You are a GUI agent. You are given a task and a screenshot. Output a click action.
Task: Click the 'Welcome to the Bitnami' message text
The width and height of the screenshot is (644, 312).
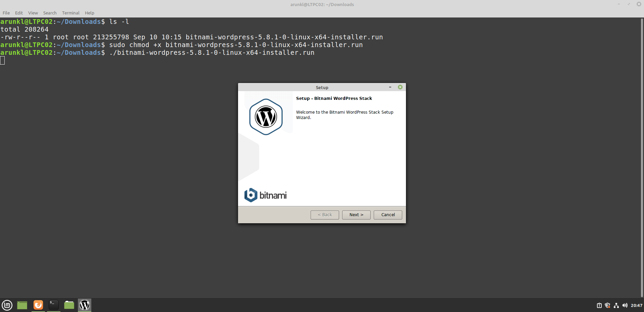[345, 115]
